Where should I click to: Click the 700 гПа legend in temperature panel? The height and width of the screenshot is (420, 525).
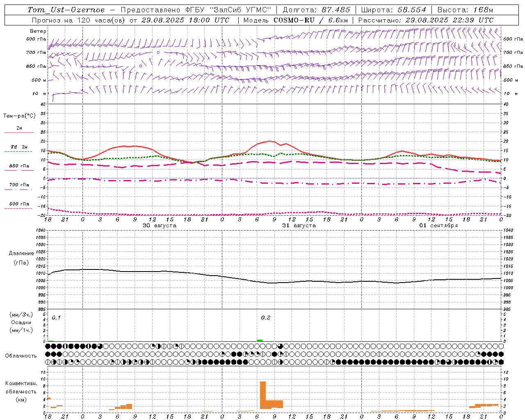point(19,186)
